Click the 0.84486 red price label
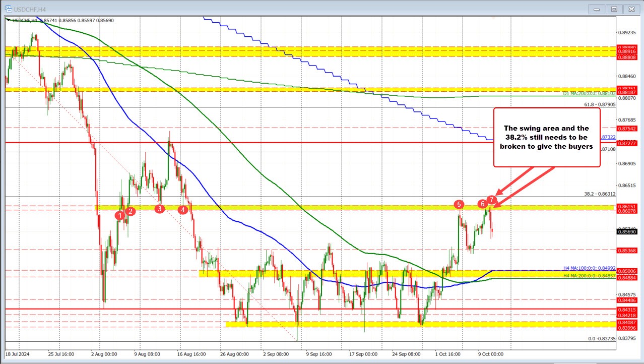644x364 pixels. click(x=628, y=300)
